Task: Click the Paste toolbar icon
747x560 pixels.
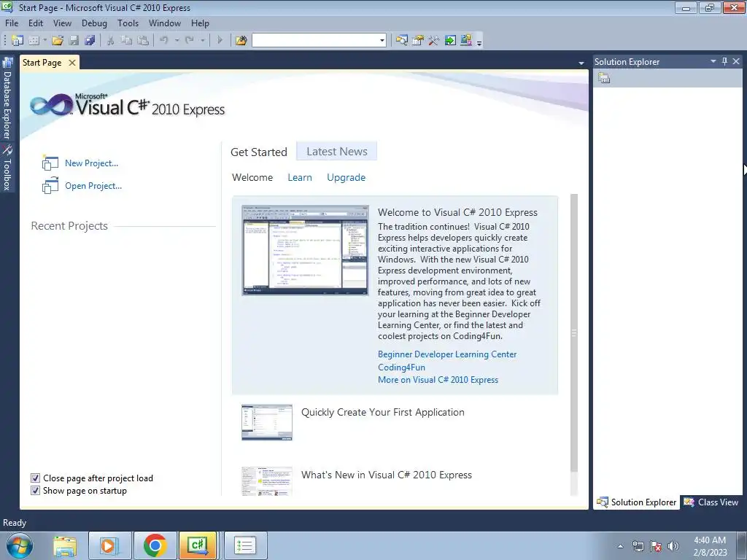Action: (142, 41)
